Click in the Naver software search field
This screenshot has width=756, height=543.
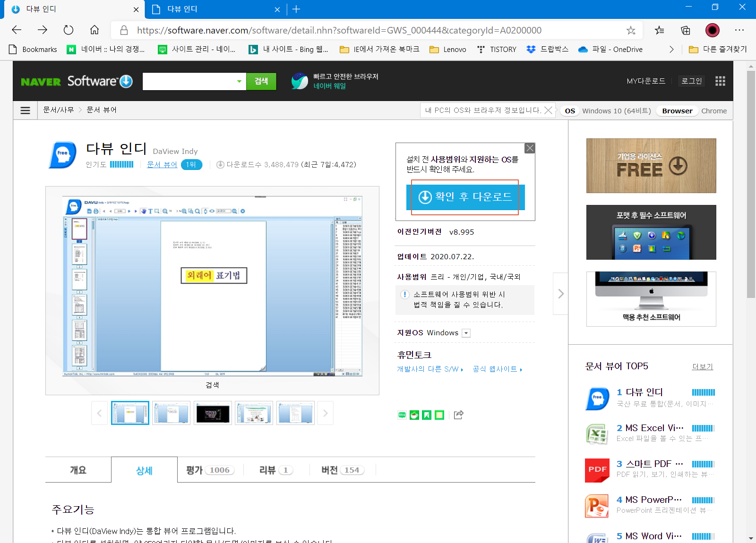(x=188, y=81)
